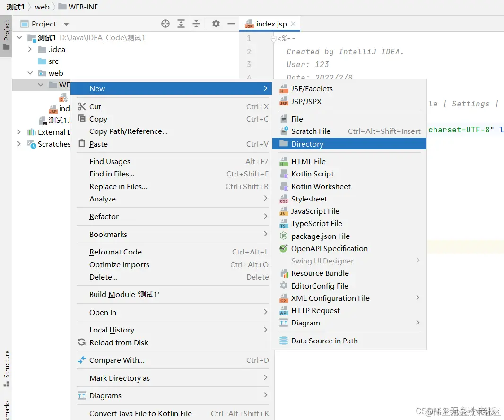Image resolution: width=504 pixels, height=420 pixels.
Task: Open Local History submenu
Action: (171, 330)
